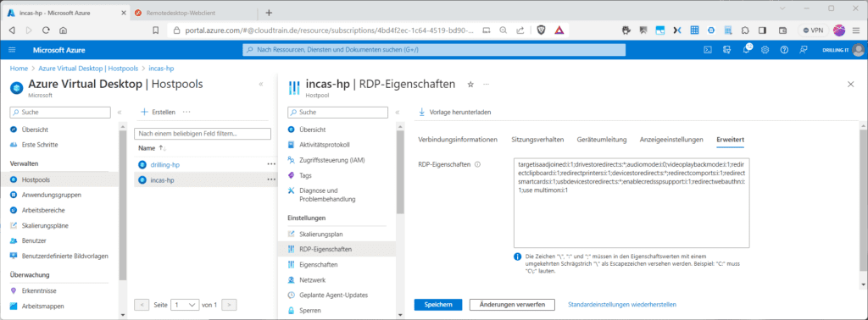868x320 pixels.
Task: Reload the page in the browser
Action: [x=46, y=30]
